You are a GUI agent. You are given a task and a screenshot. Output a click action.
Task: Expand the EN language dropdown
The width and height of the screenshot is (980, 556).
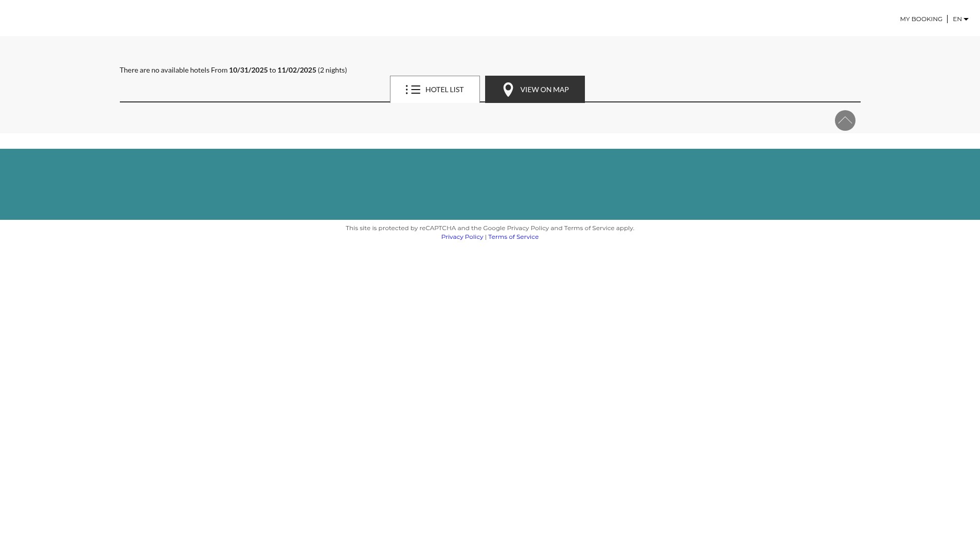[960, 19]
